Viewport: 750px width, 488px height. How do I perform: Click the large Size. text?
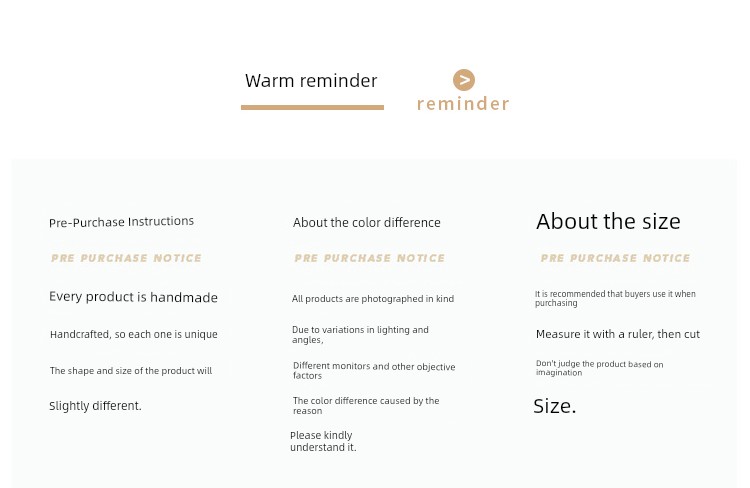tap(555, 406)
